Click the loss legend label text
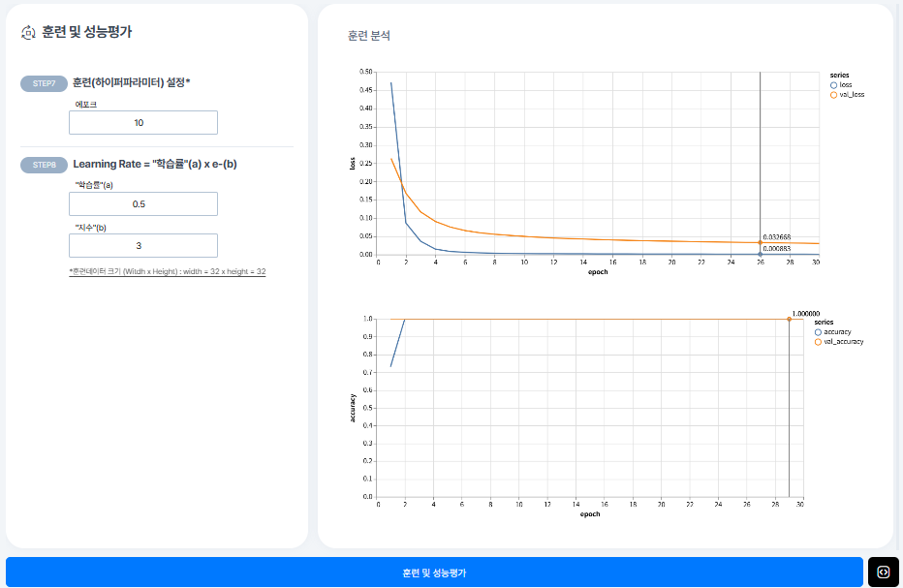903x588 pixels. coord(846,84)
